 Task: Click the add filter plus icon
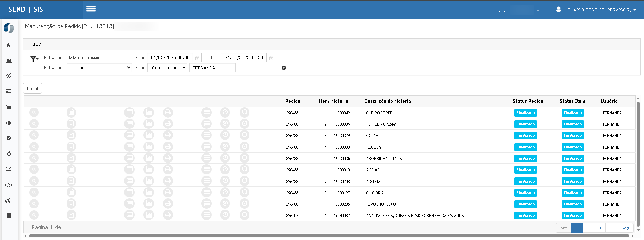284,68
